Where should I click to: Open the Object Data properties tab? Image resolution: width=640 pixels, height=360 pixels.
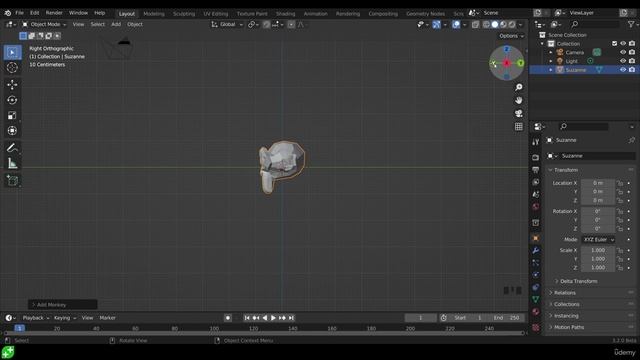coord(536,299)
